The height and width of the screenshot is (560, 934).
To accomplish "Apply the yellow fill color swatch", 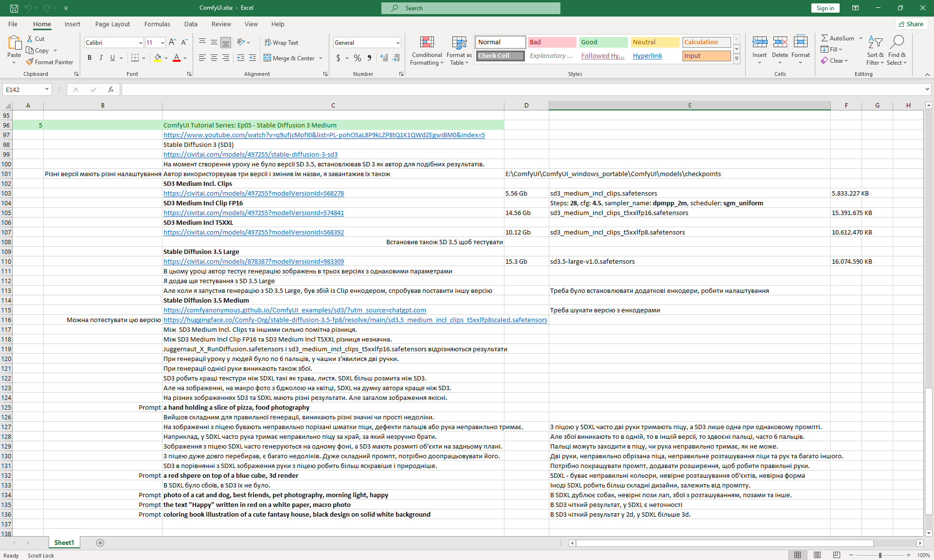I will 158,58.
